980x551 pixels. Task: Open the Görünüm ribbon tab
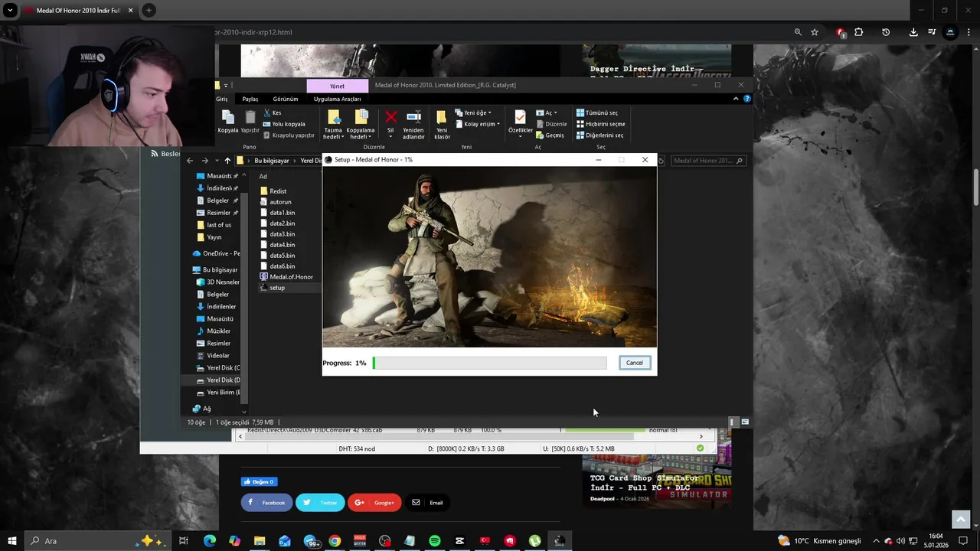(x=286, y=99)
